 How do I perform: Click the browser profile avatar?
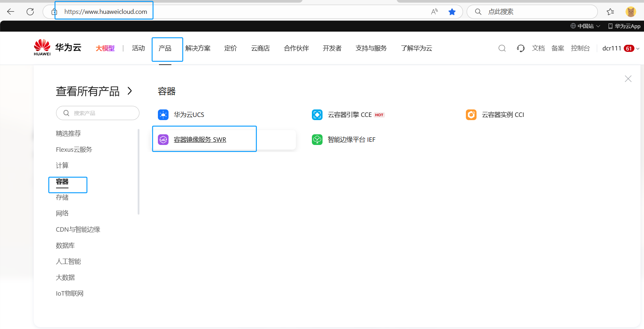tap(631, 12)
